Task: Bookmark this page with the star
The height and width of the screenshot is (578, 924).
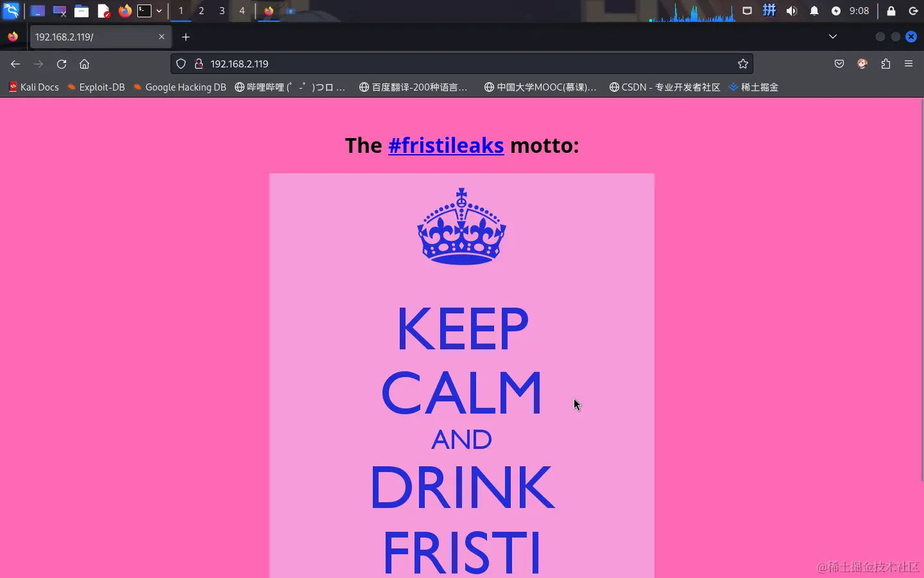Action: (743, 64)
